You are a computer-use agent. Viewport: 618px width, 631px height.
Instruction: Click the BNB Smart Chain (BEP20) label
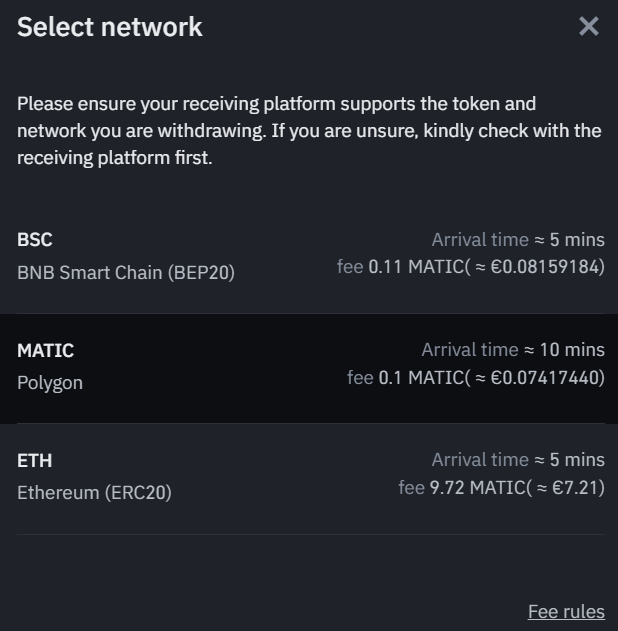pos(126,272)
